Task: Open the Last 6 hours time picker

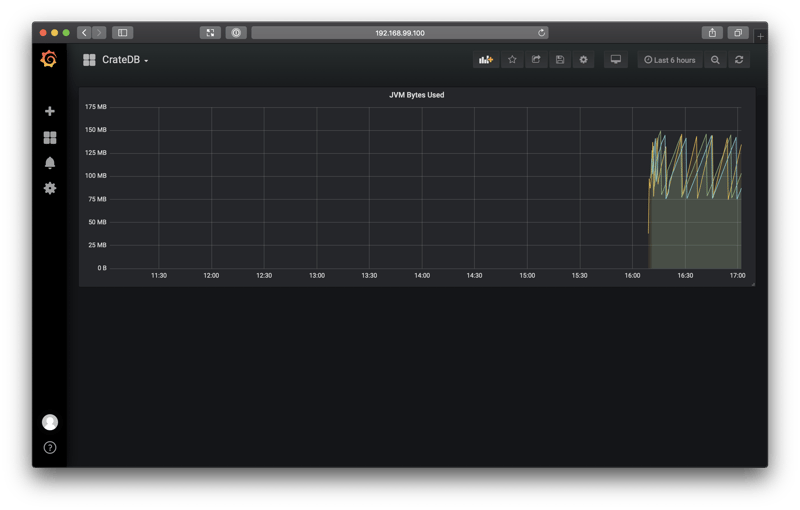Action: [x=670, y=60]
